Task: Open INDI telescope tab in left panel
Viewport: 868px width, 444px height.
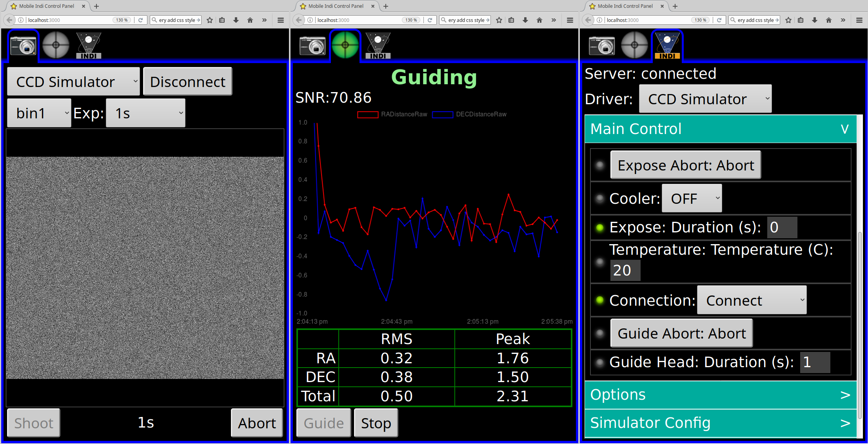Action: [x=89, y=45]
